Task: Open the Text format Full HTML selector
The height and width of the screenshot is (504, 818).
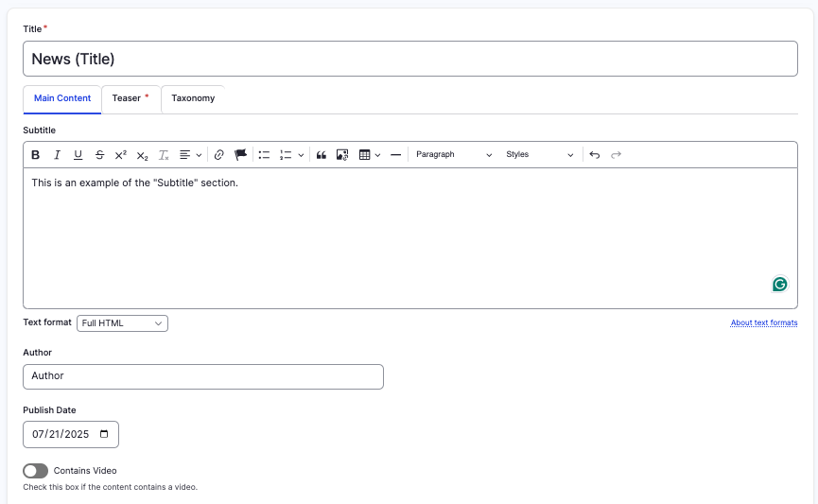Action: (x=122, y=323)
